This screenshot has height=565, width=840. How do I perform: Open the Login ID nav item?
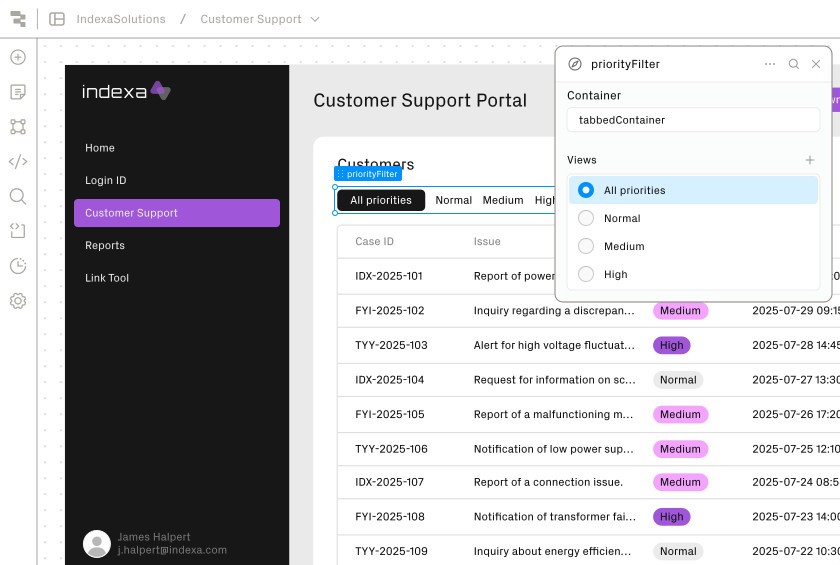coord(106,180)
